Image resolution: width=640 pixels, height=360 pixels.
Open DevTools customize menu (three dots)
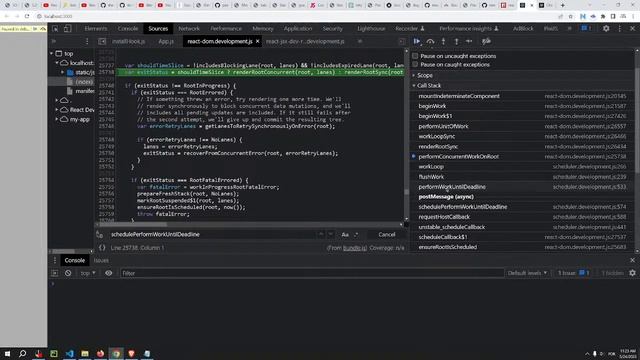tap(620, 29)
